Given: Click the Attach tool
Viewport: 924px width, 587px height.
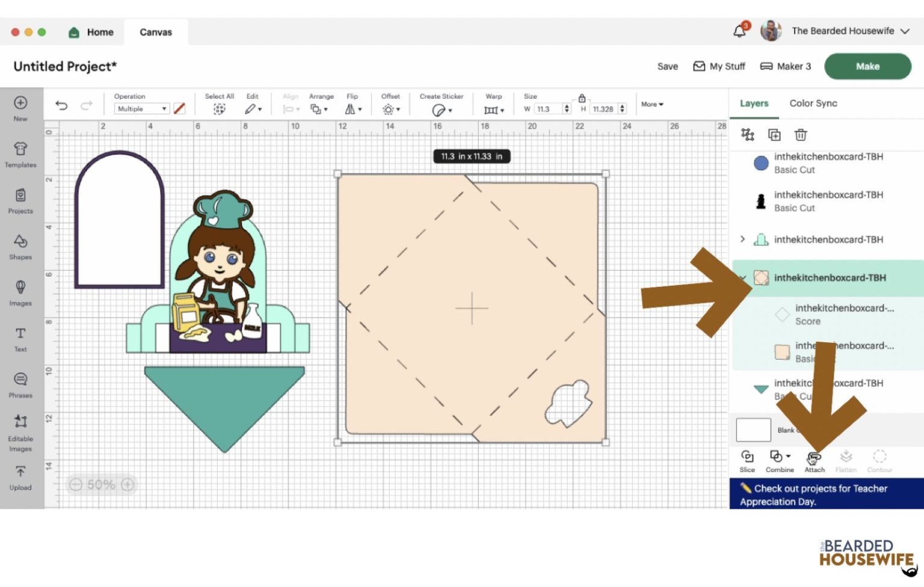Looking at the screenshot, I should (x=815, y=461).
